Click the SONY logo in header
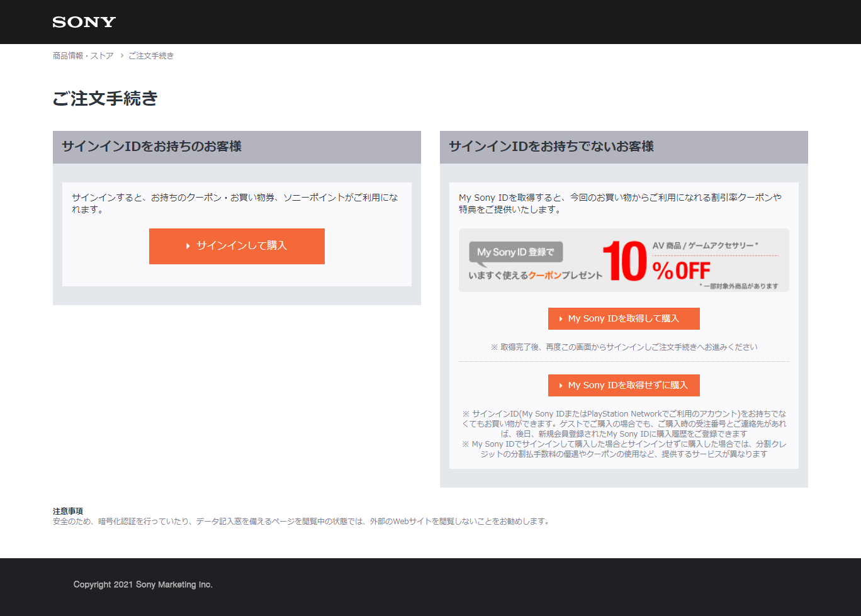This screenshot has width=861, height=616. pos(84,22)
